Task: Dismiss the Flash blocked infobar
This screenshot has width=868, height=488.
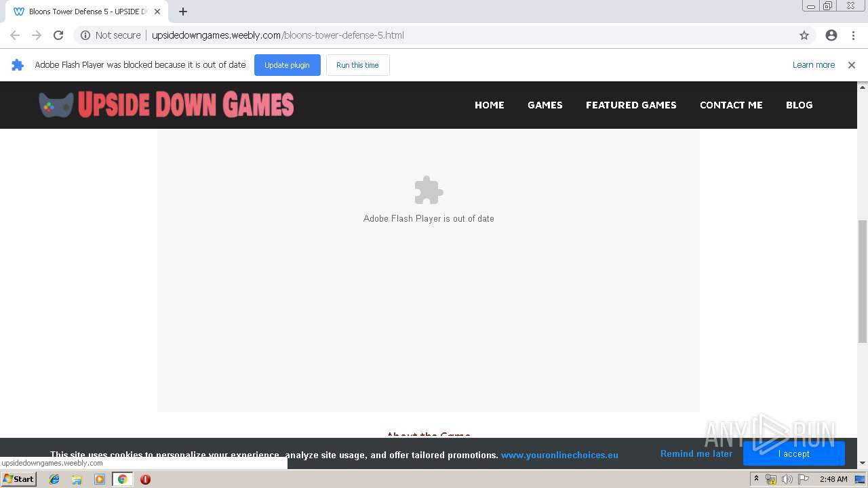Action: pos(852,65)
